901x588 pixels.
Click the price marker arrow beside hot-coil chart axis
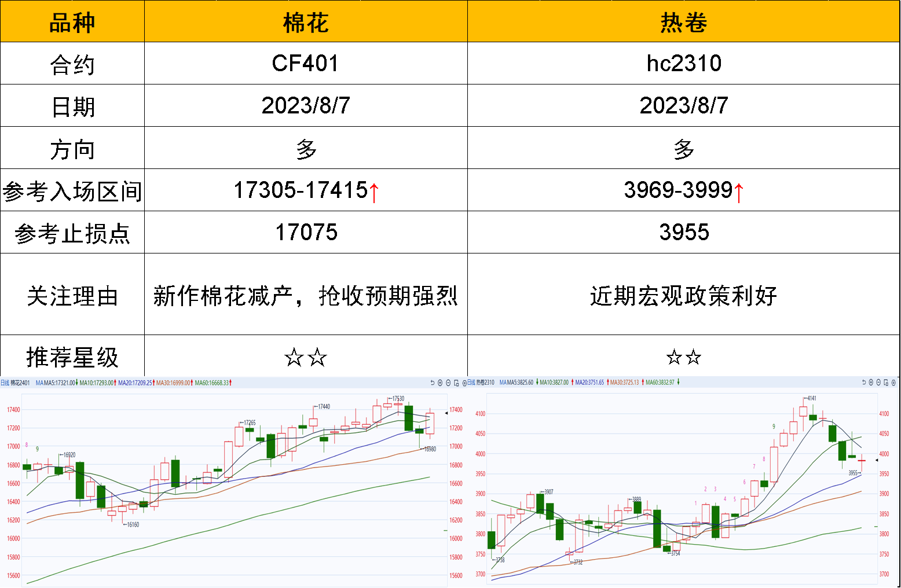tap(877, 461)
